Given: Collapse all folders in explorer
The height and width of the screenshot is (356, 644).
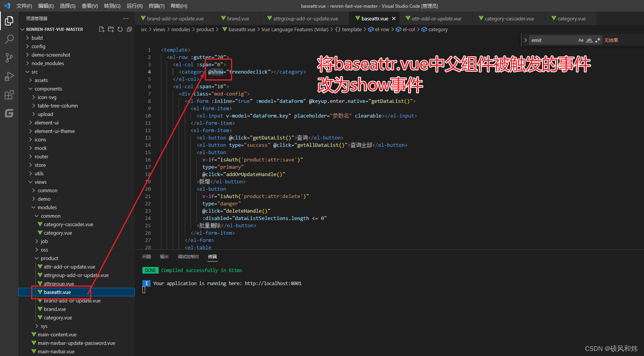Looking at the screenshot, I should pos(129,29).
